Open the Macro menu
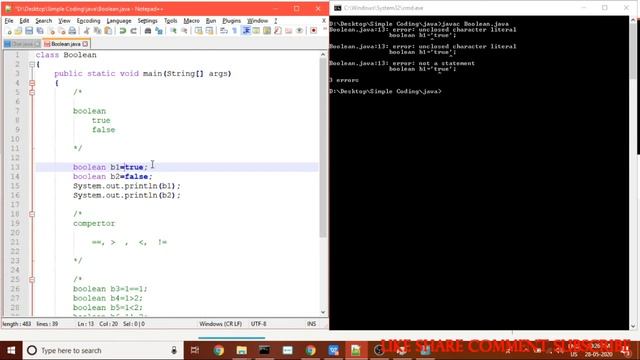Viewport: 640px width, 360px height. (191, 21)
